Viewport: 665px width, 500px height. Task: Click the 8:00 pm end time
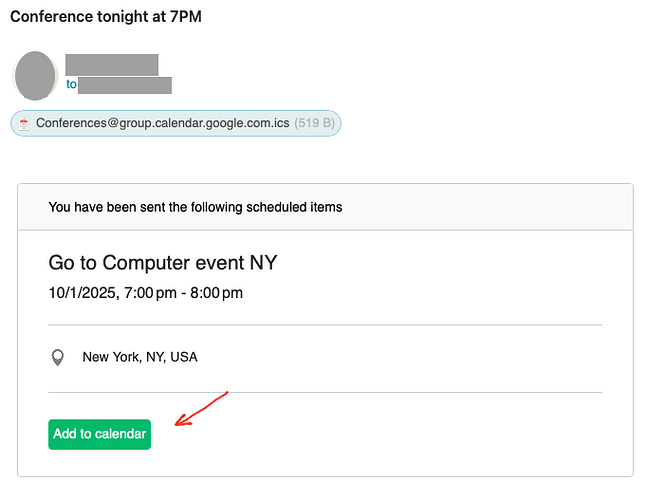point(216,293)
